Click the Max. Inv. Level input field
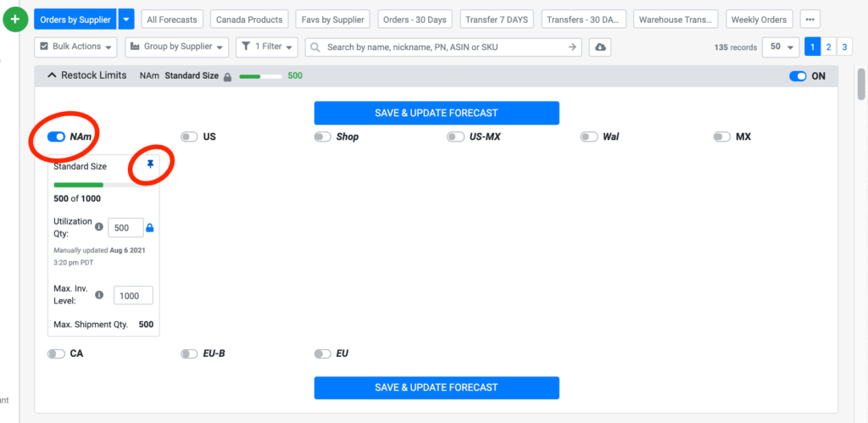Screen dimensions: 868x423 click(x=133, y=296)
